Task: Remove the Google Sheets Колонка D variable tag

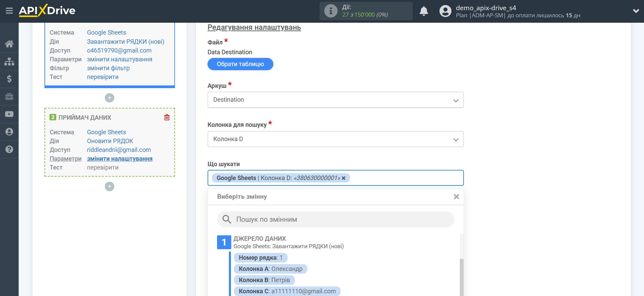Action: pos(344,178)
